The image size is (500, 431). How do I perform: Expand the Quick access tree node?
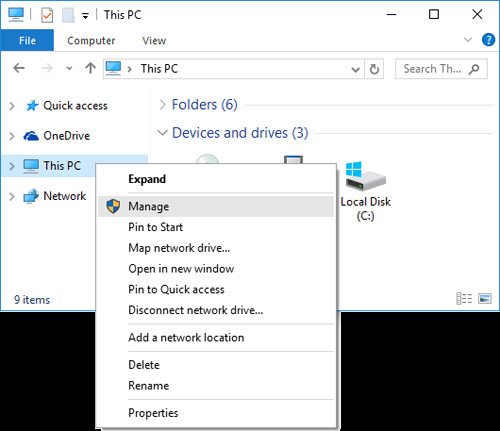tap(12, 106)
